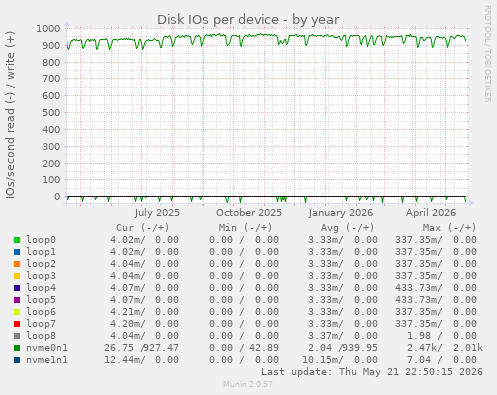Select the loop1 legend label

(41, 252)
